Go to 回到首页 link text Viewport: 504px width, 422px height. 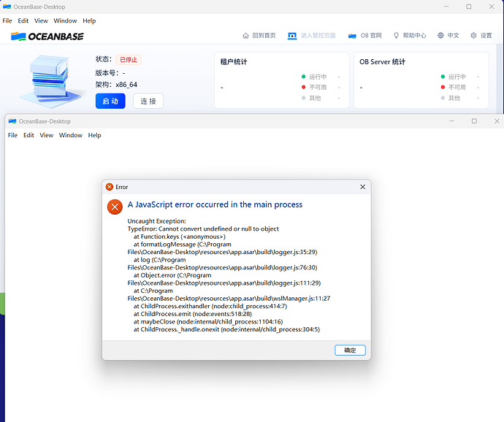point(264,35)
